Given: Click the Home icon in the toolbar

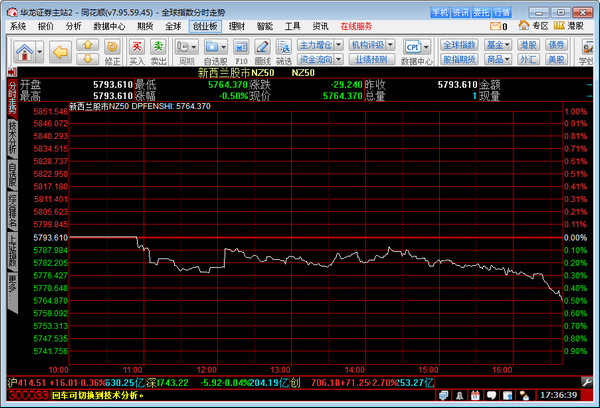Looking at the screenshot, I should point(24,51).
